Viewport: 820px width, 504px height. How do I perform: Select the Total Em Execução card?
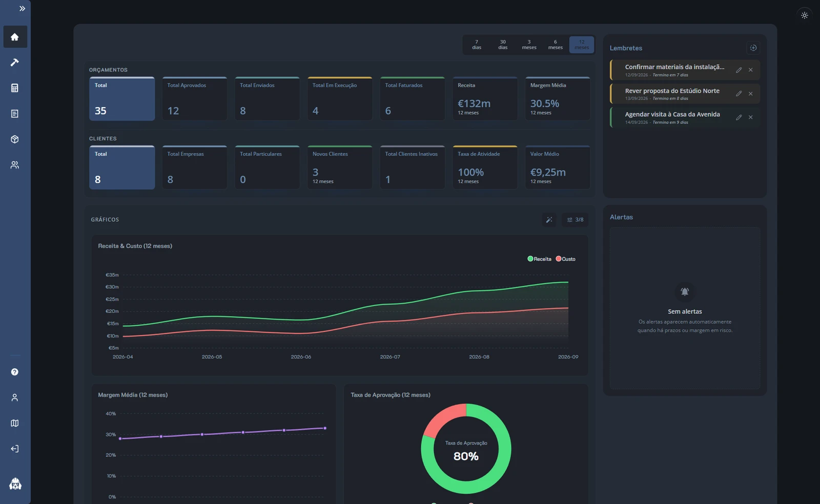[340, 99]
